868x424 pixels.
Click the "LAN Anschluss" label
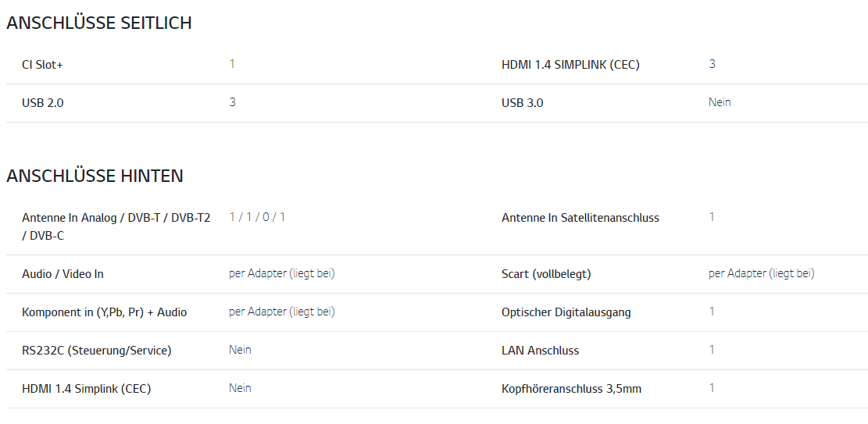(540, 351)
